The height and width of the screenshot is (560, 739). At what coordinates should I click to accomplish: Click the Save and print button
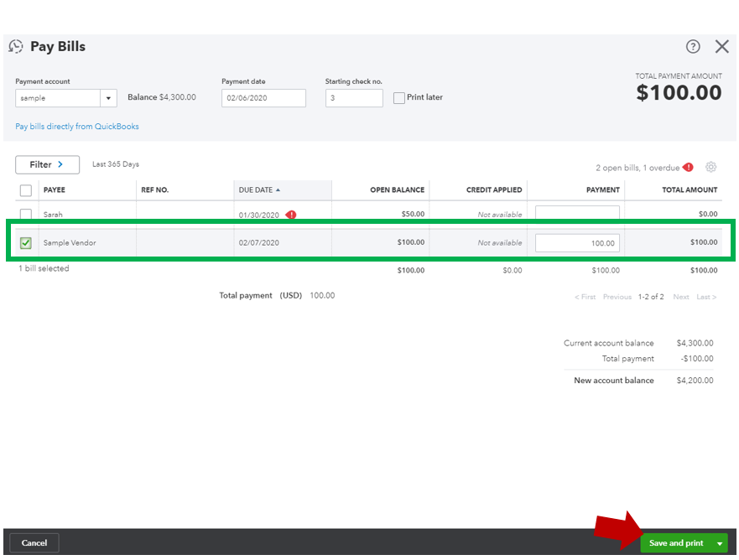coord(676,543)
